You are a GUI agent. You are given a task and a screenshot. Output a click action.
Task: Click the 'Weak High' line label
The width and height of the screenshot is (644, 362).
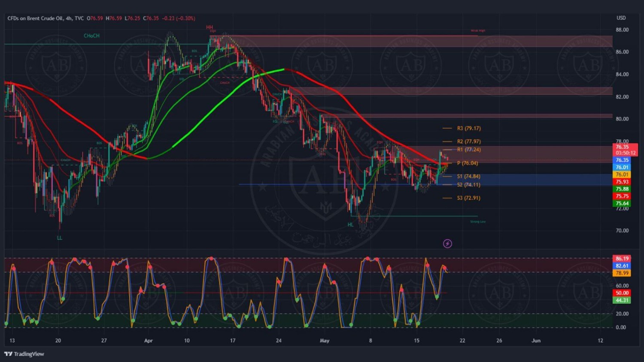click(478, 31)
